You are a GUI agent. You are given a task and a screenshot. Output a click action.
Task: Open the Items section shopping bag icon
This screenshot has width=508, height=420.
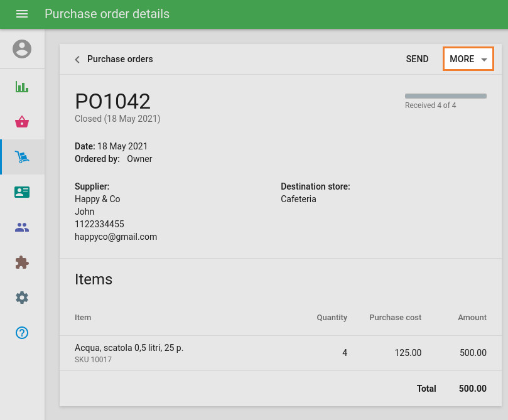22,122
